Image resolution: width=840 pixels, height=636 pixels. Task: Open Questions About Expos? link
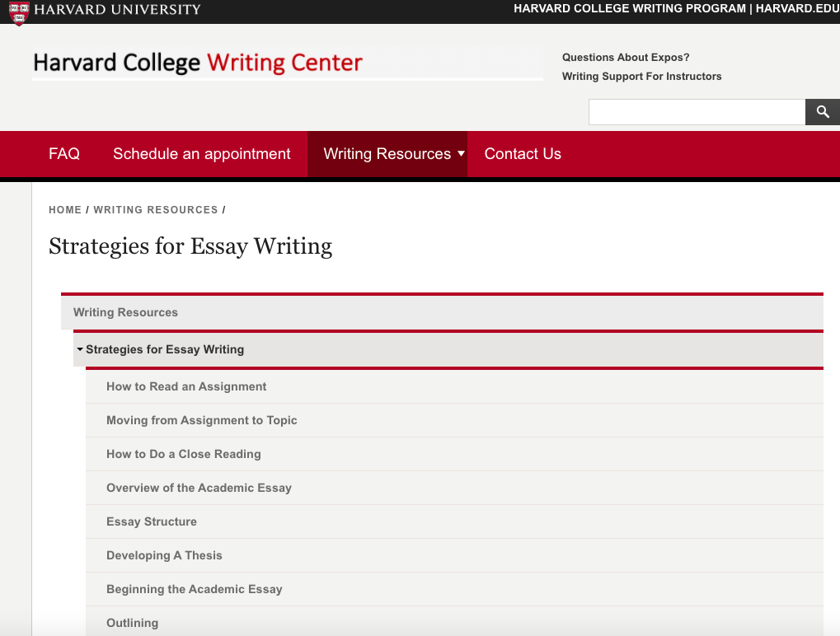(625, 58)
